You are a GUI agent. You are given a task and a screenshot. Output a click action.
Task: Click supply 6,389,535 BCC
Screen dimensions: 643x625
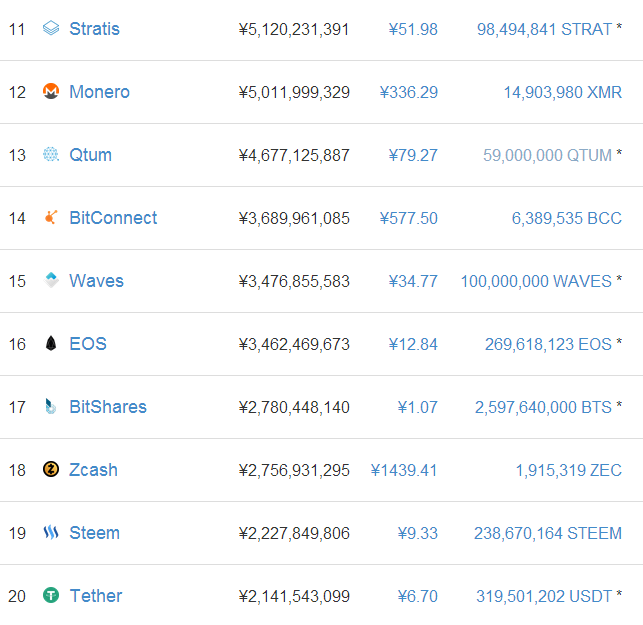[567, 219]
